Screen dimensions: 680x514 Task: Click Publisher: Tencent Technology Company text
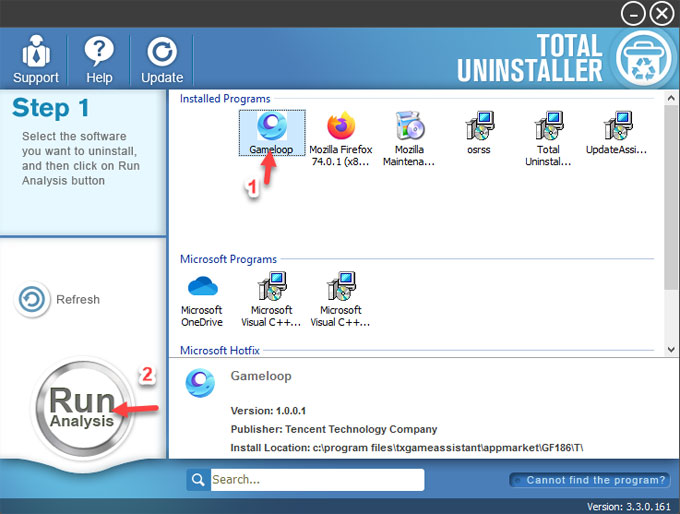334,429
